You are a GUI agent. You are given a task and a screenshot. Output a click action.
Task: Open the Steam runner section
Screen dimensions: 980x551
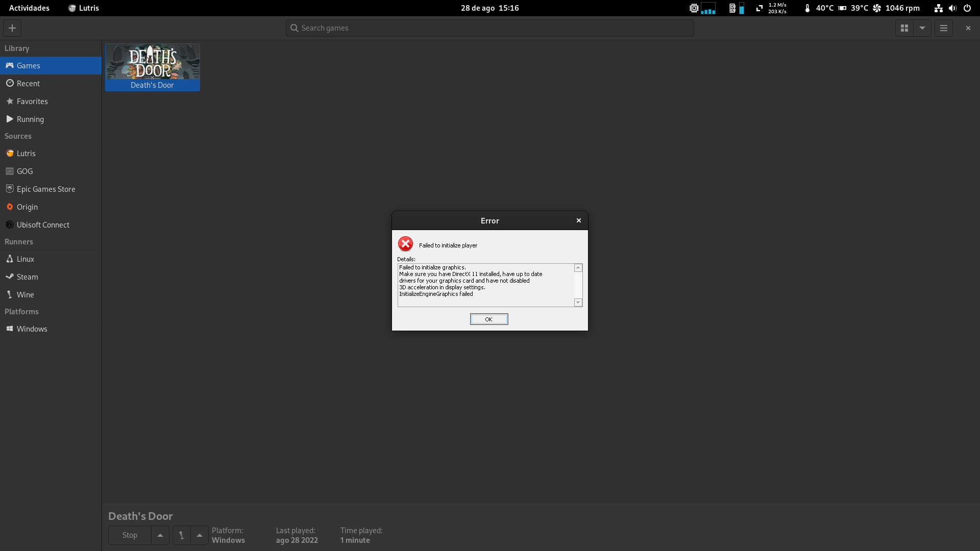(x=27, y=277)
